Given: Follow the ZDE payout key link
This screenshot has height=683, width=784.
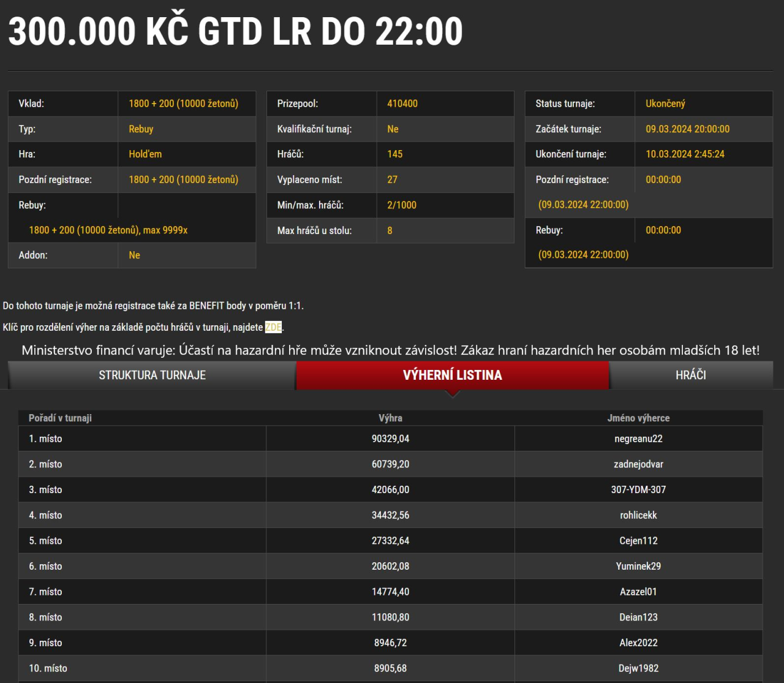Looking at the screenshot, I should [x=273, y=327].
